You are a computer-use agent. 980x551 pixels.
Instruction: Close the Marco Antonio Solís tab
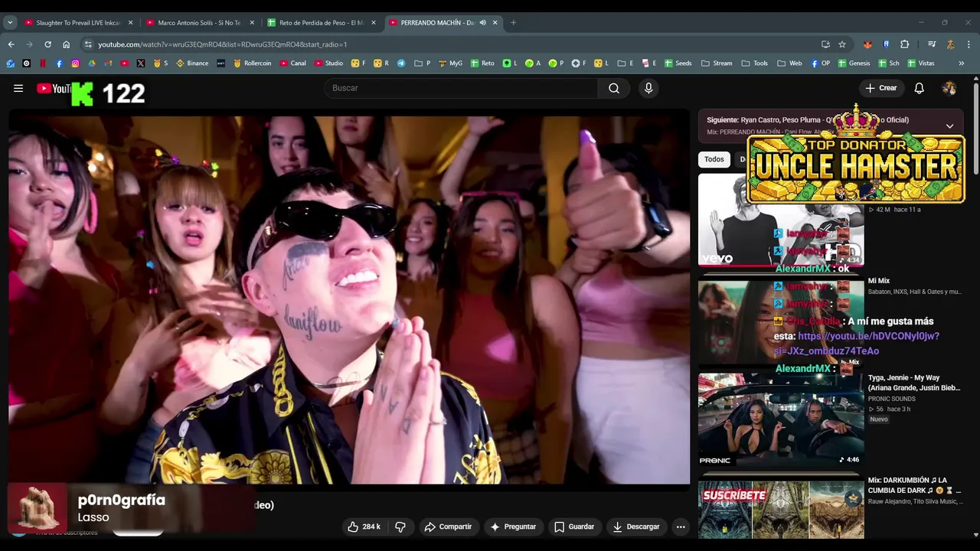pos(252,22)
